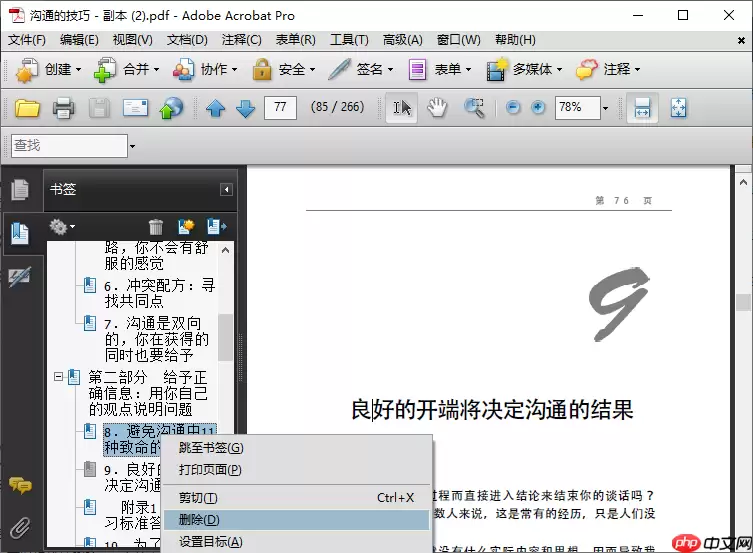The height and width of the screenshot is (553, 753).
Task: Delete selected bookmark with trash icon
Action: tap(156, 227)
